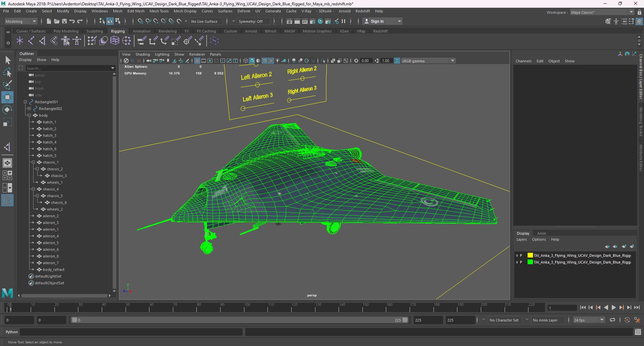Screen dimensions: 644x346
Task: Open the Mesh Tools menu
Action: [159, 11]
